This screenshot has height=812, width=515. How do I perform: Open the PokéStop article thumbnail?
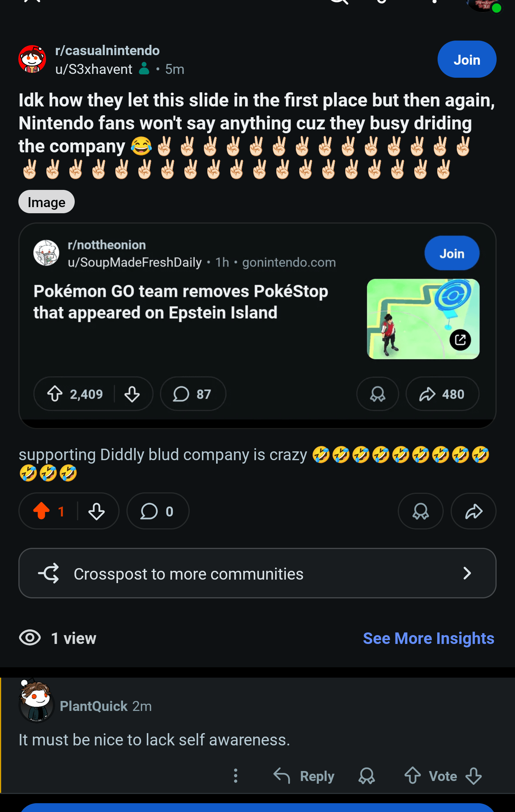[x=423, y=319]
